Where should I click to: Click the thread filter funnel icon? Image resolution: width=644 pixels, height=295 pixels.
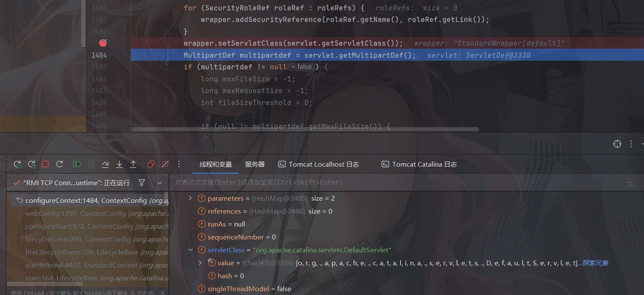tap(142, 183)
